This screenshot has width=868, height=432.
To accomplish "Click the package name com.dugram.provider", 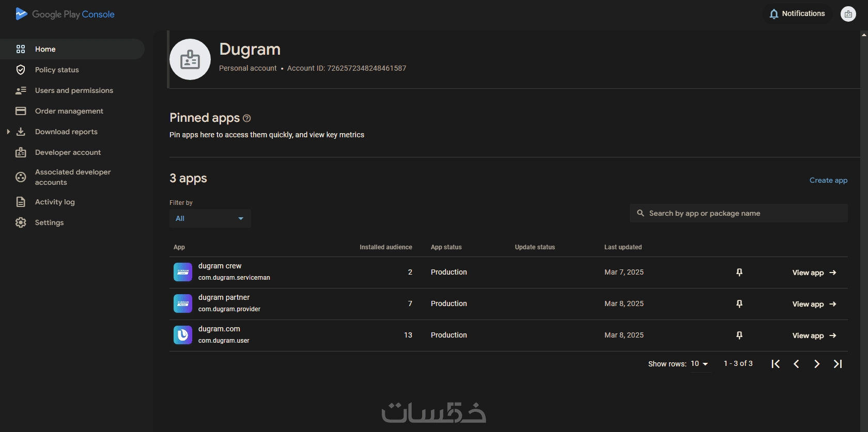I will (x=229, y=309).
